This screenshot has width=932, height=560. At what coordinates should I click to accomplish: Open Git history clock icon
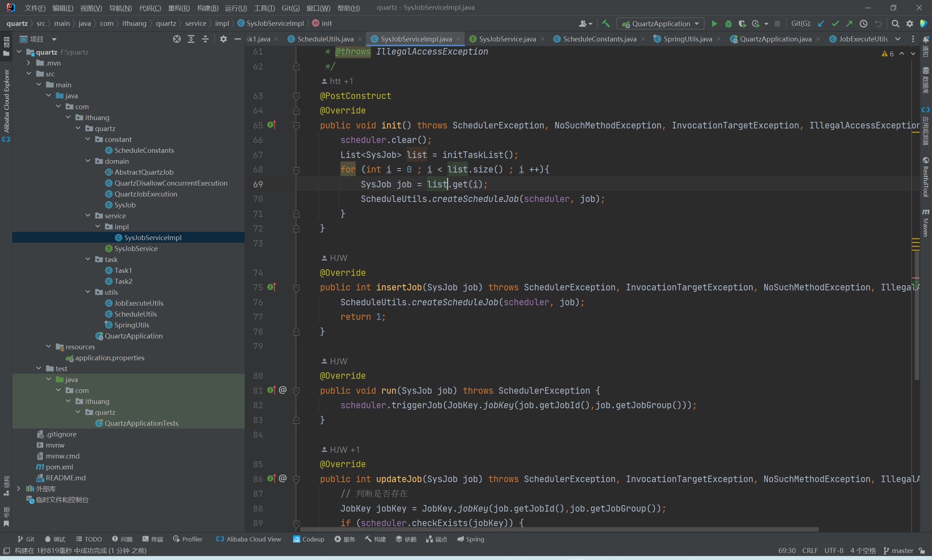tap(863, 23)
